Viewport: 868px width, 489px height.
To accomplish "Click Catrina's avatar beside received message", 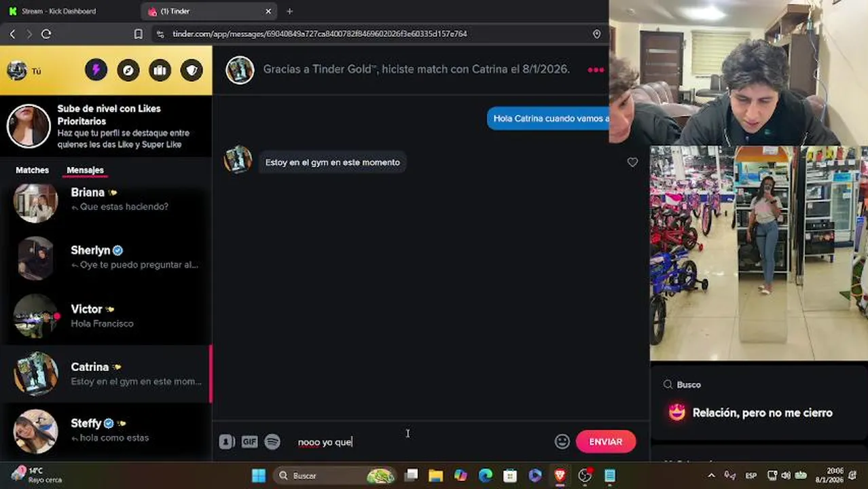I will [x=238, y=160].
